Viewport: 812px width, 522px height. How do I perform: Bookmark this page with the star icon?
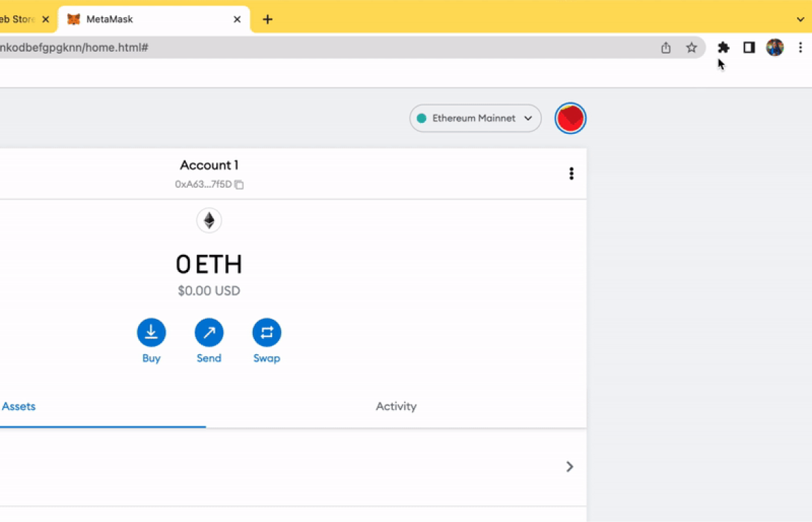tap(691, 48)
